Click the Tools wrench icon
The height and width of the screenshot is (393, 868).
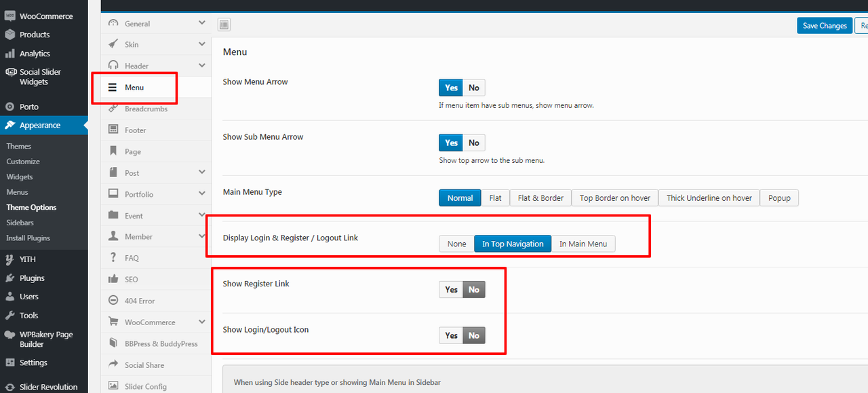(x=10, y=316)
